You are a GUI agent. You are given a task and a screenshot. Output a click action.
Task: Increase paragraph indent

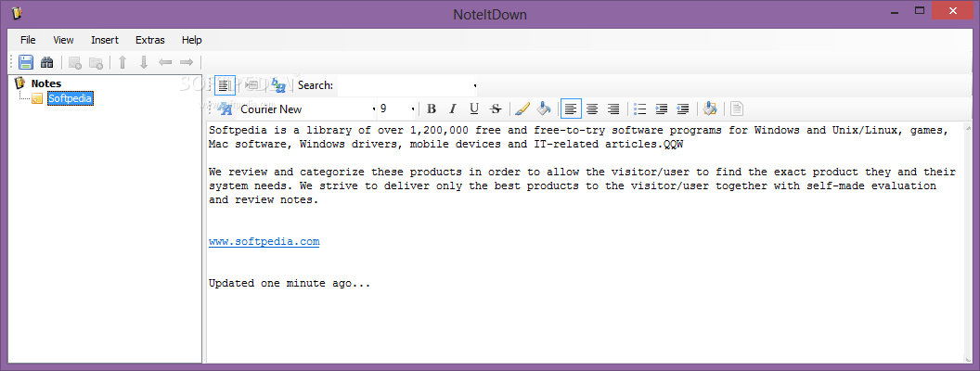click(x=662, y=109)
